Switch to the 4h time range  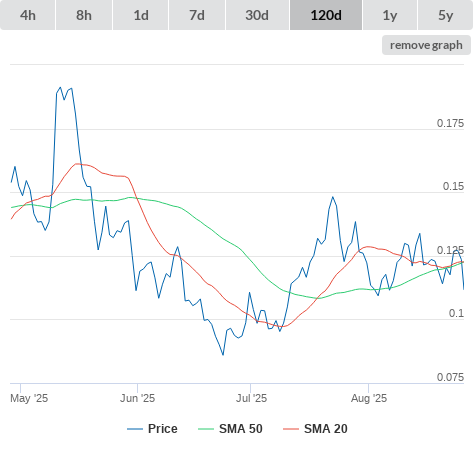28,15
